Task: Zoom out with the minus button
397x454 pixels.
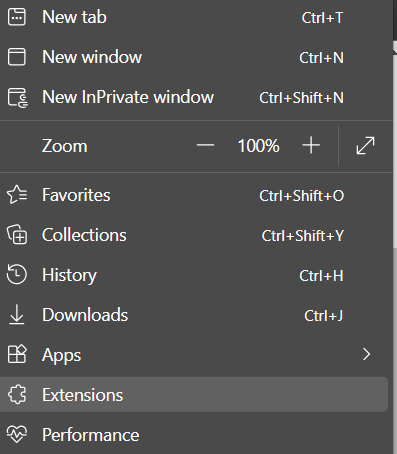Action: coord(205,145)
